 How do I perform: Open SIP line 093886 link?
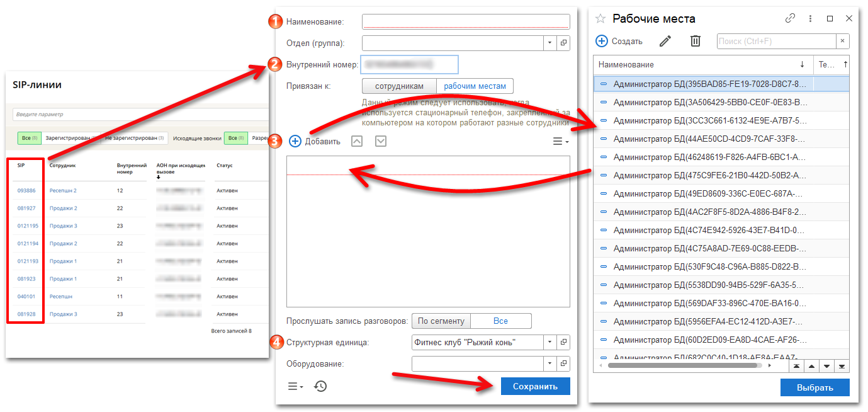pos(26,190)
